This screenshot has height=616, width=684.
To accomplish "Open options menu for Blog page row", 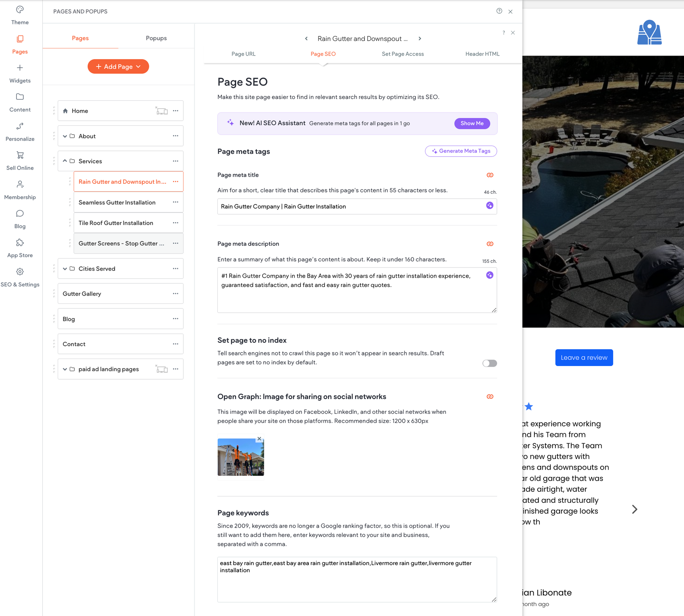I will point(176,319).
